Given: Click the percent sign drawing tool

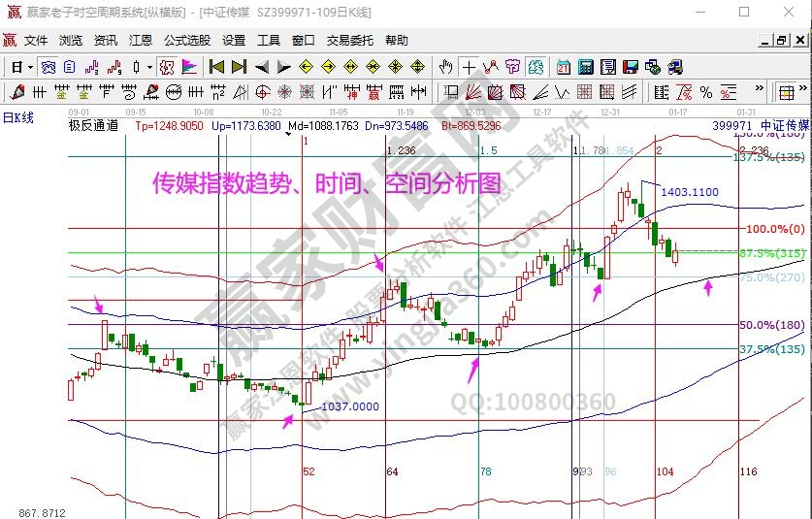Looking at the screenshot, I should pyautogui.click(x=705, y=92).
